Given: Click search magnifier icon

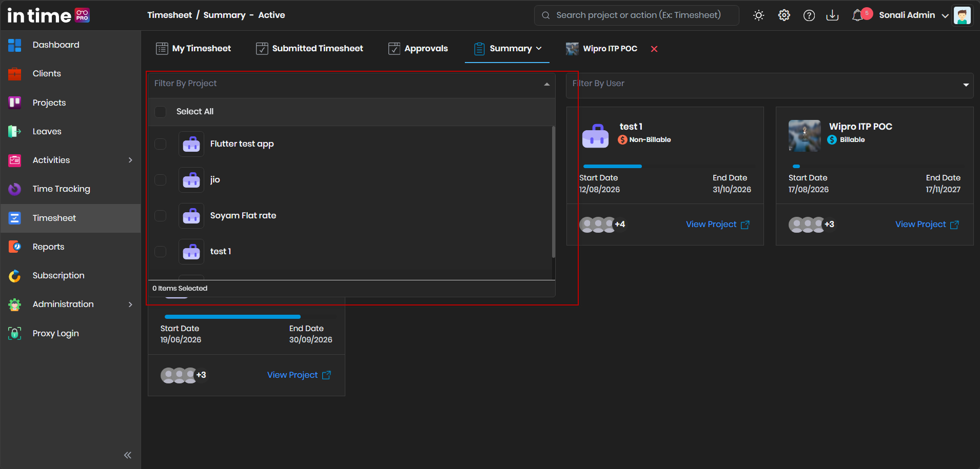Looking at the screenshot, I should point(546,15).
